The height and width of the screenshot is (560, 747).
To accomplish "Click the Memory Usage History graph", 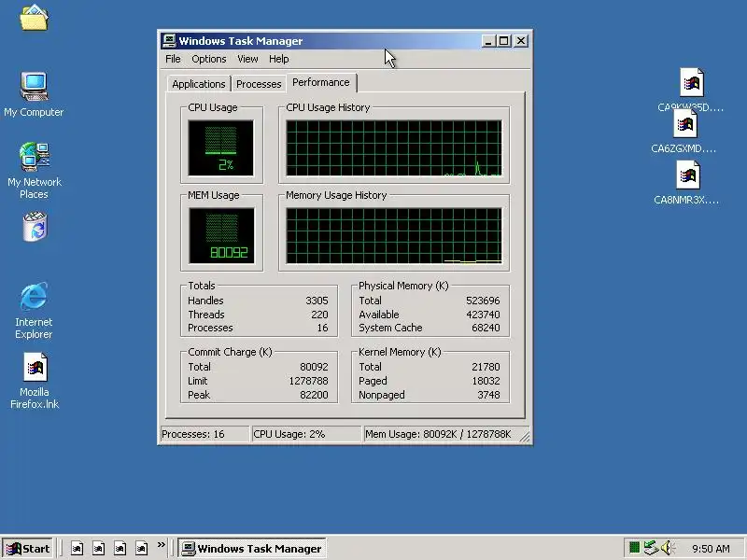I will [394, 236].
